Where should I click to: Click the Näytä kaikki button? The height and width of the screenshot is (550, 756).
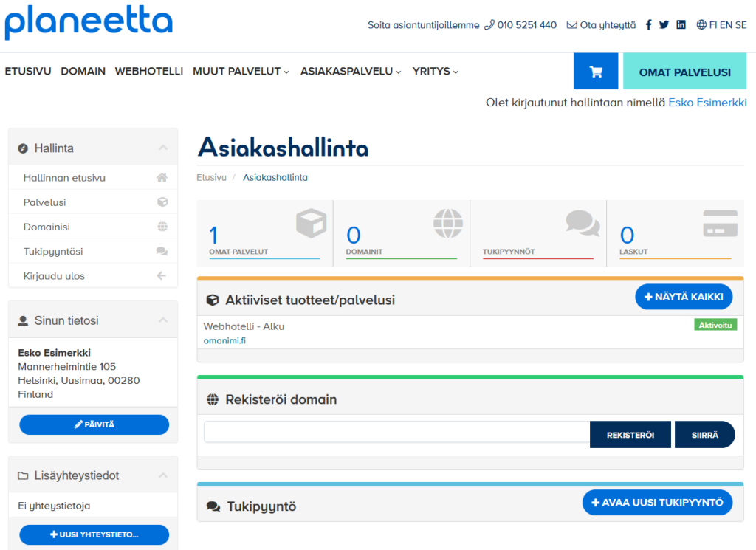point(684,297)
